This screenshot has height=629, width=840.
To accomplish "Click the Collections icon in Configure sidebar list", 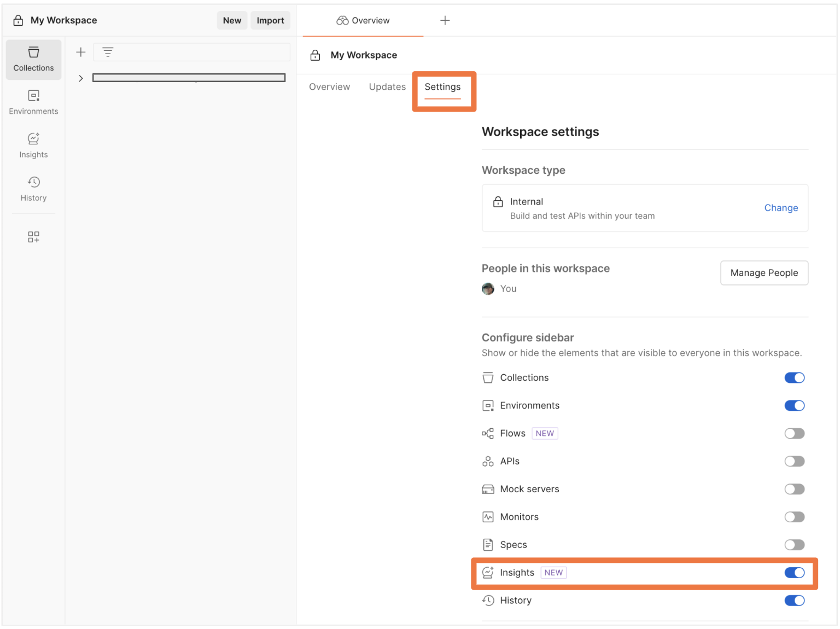I will [x=488, y=378].
